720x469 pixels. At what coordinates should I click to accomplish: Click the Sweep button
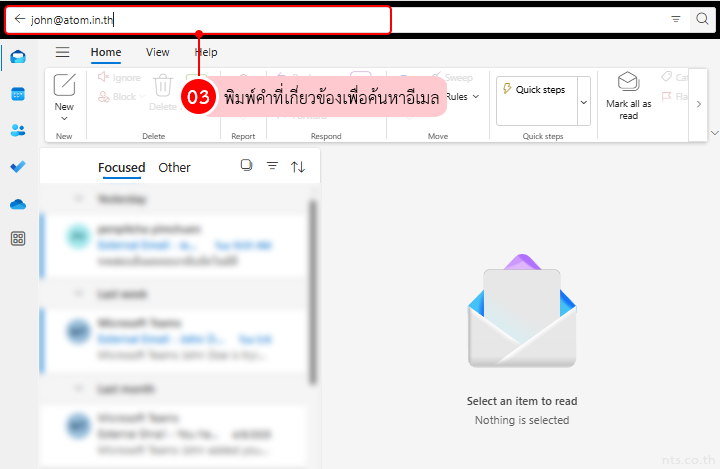click(454, 77)
